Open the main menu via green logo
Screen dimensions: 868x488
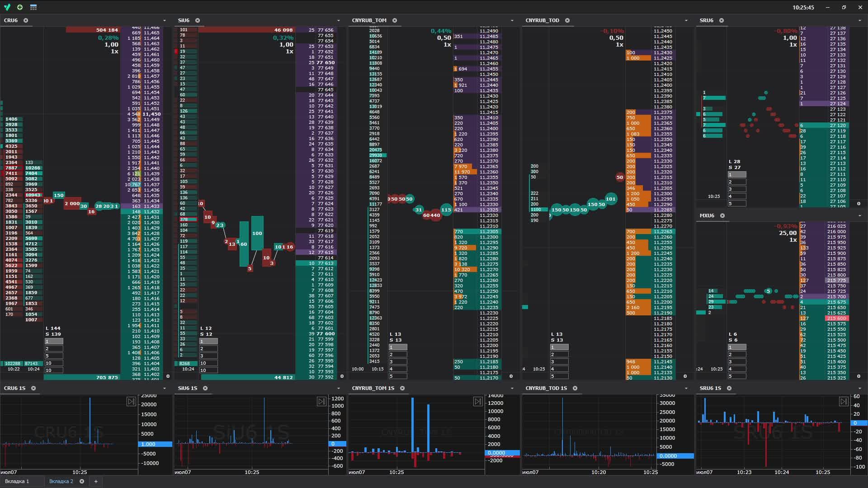(x=7, y=7)
